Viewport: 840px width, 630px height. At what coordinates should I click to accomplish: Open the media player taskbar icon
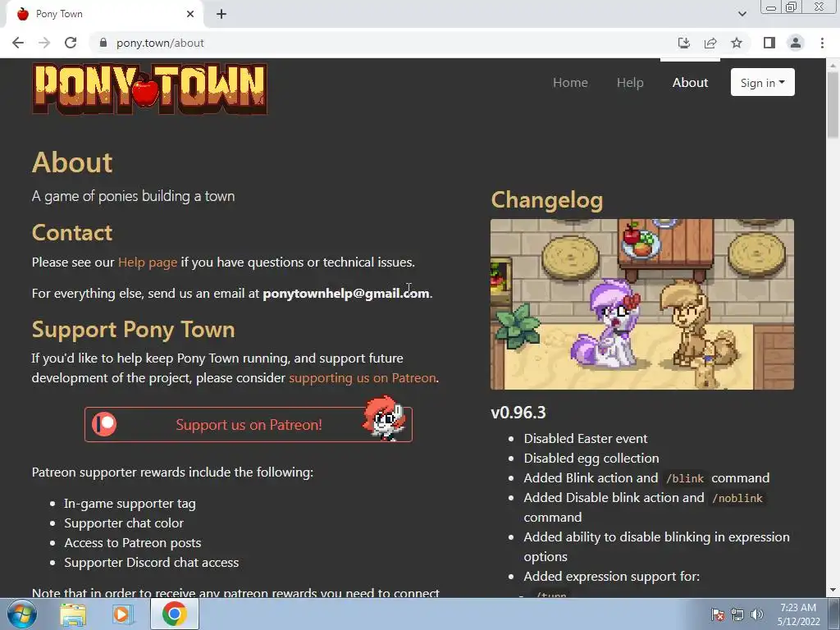(x=122, y=614)
